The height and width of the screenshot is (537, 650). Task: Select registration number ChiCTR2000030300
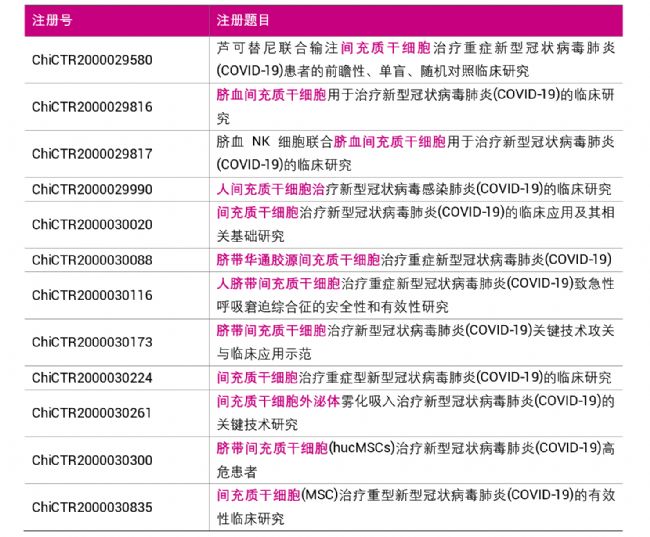92,460
